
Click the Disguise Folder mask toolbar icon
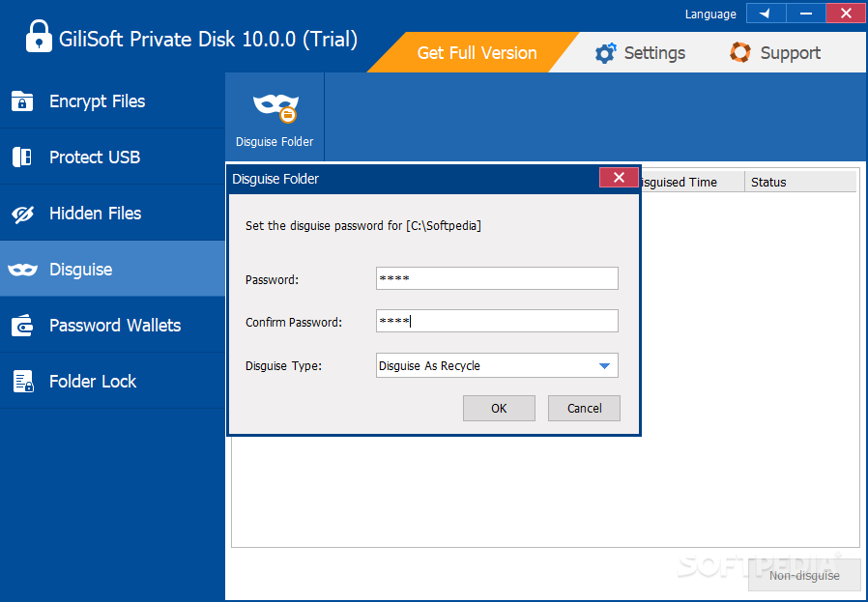click(x=275, y=107)
